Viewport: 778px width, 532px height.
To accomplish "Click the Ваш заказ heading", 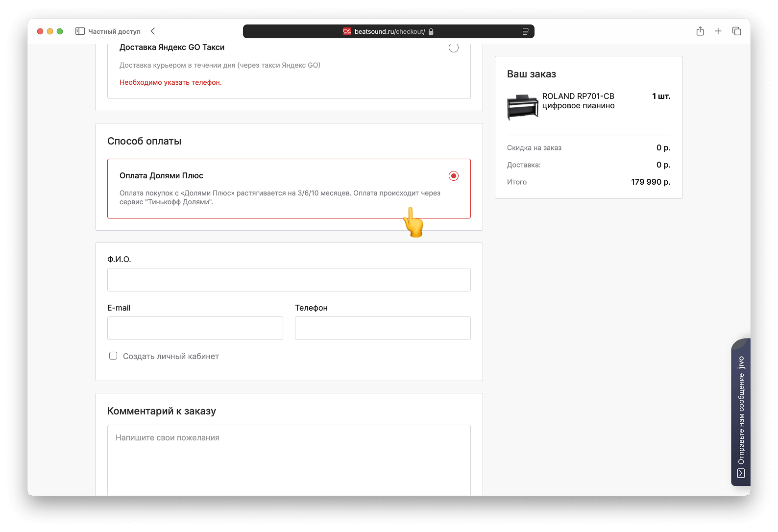I will click(532, 74).
